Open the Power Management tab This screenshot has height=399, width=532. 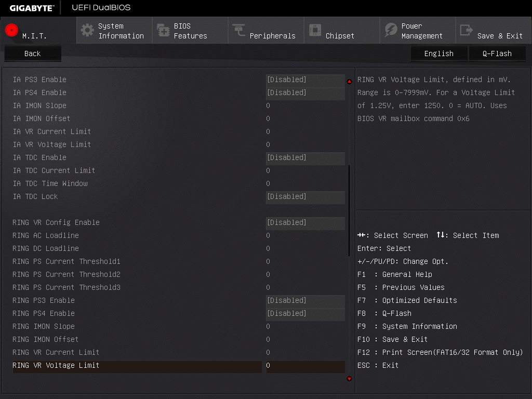418,31
